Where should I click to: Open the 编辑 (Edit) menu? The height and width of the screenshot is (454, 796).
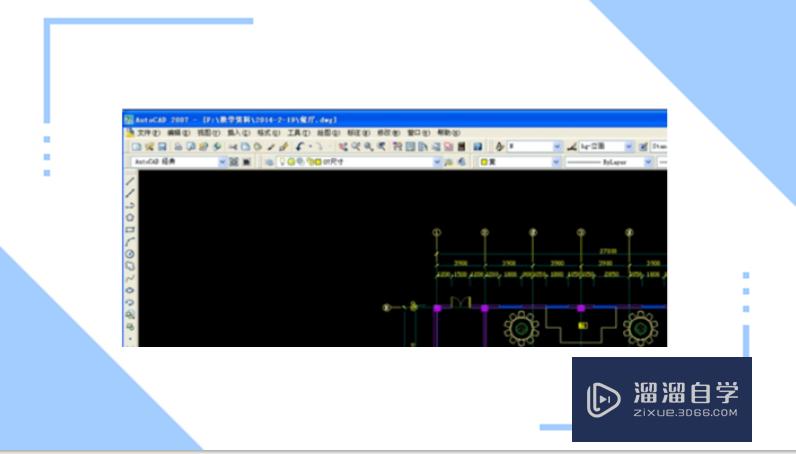[x=179, y=133]
